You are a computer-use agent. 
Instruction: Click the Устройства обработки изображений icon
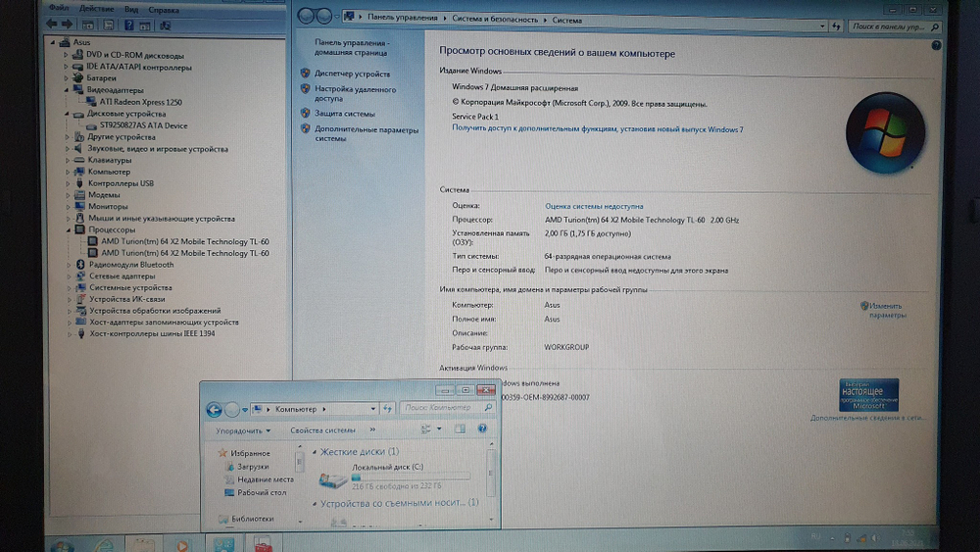[80, 310]
